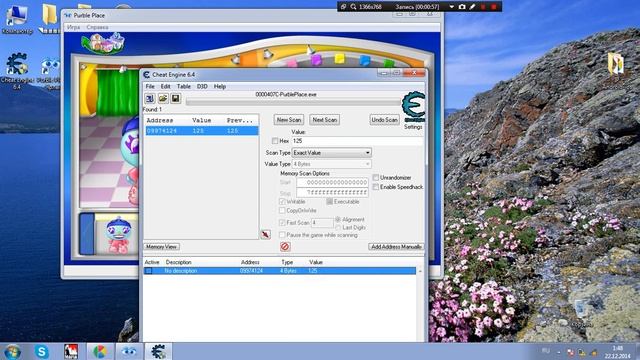This screenshot has width=640, height=360.
Task: Open the D3D menu
Action: (202, 87)
